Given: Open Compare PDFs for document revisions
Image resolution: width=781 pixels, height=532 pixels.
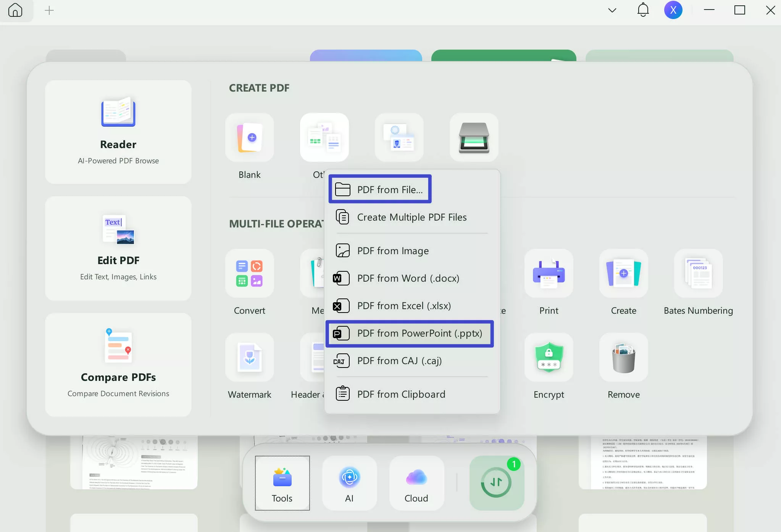Looking at the screenshot, I should point(118,365).
